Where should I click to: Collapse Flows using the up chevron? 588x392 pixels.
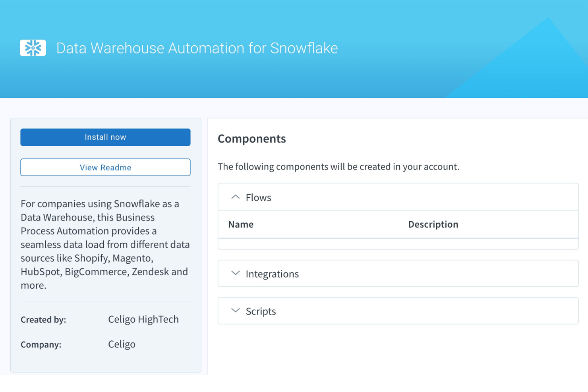[235, 197]
